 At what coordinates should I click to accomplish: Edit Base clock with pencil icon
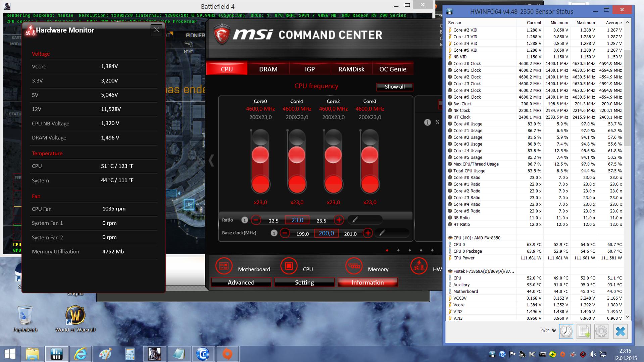click(382, 233)
